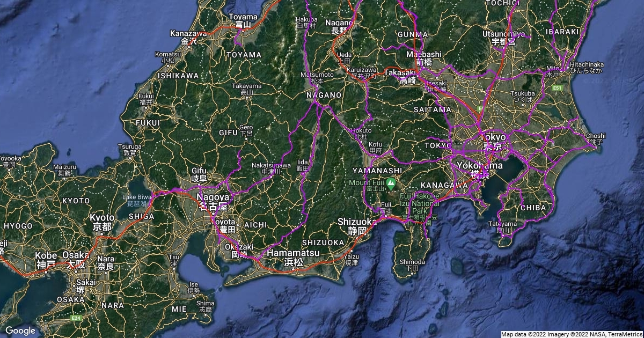Click the Google logo on the map
The image size is (644, 338).
pos(20,330)
